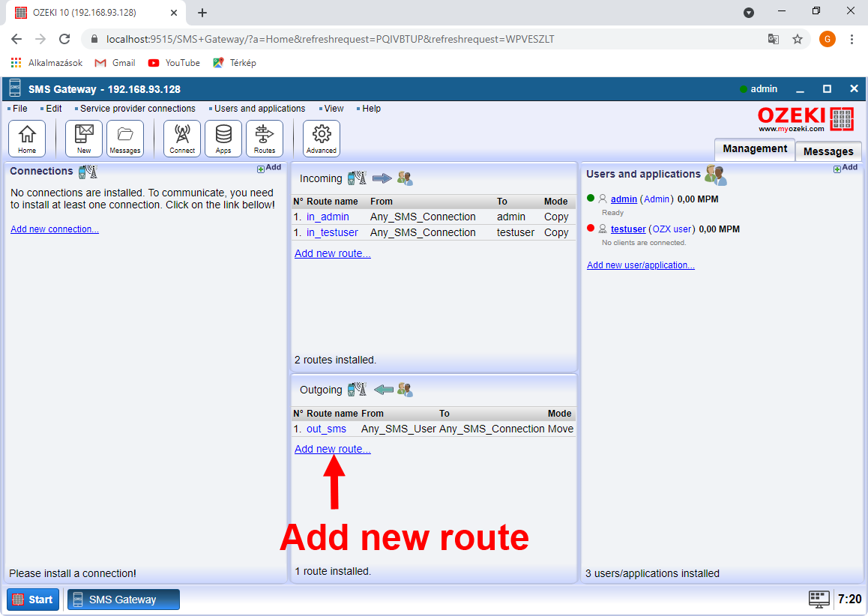Click '3 users/applications installed' status text
The height and width of the screenshot is (616, 868).
[652, 573]
